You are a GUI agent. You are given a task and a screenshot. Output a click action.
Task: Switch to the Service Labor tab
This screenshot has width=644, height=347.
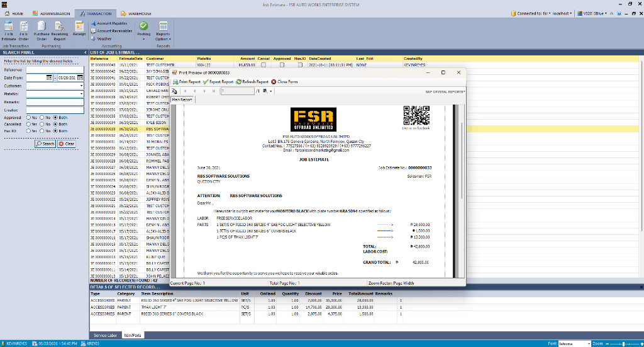click(x=105, y=336)
